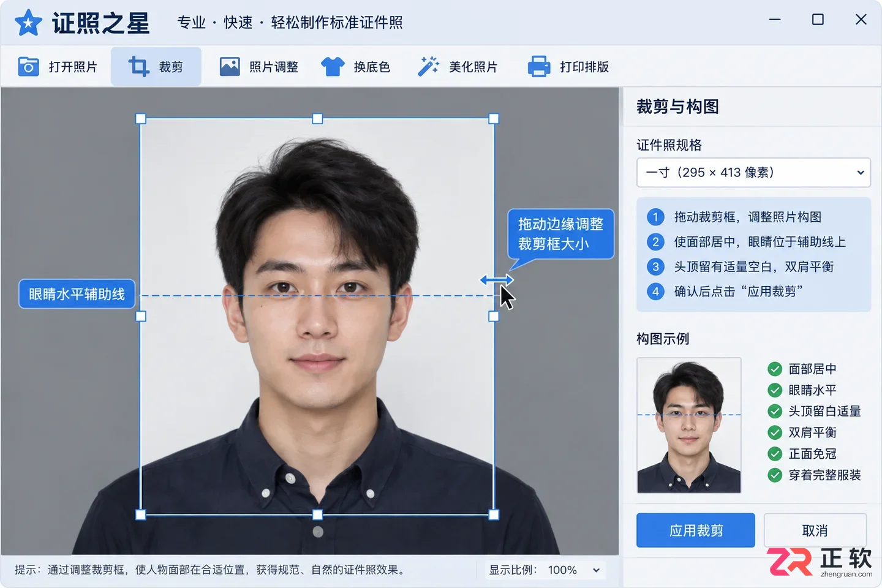The height and width of the screenshot is (588, 882).
Task: Click top-left crop corner handle
Action: coord(141,119)
